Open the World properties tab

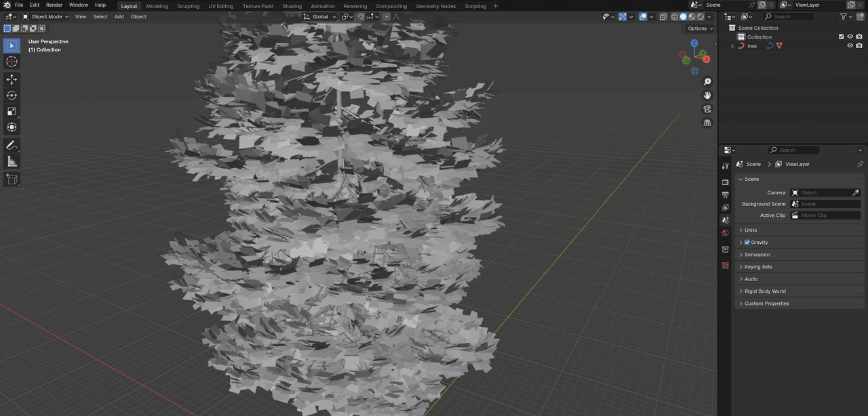click(725, 233)
